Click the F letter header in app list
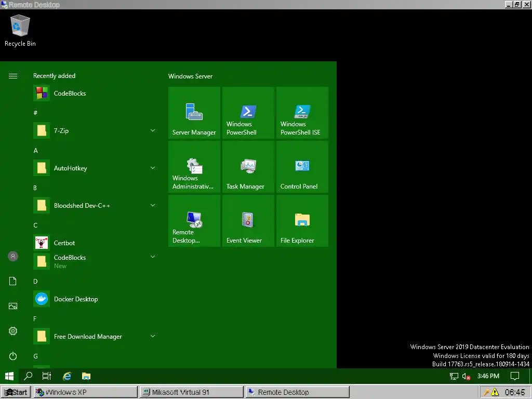 pyautogui.click(x=35, y=318)
